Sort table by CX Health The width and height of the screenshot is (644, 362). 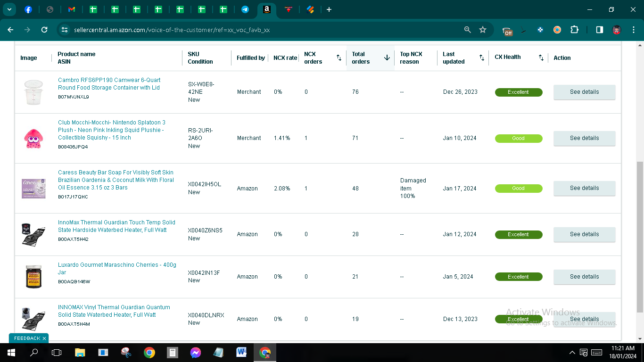541,58
